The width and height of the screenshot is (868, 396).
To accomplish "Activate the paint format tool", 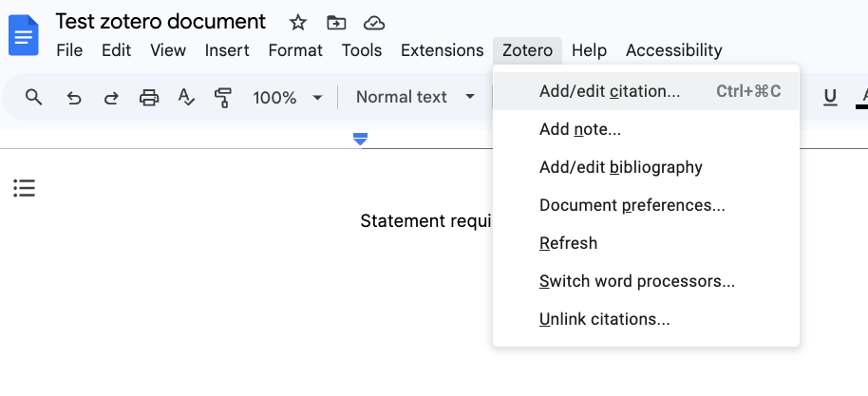I will coord(222,98).
